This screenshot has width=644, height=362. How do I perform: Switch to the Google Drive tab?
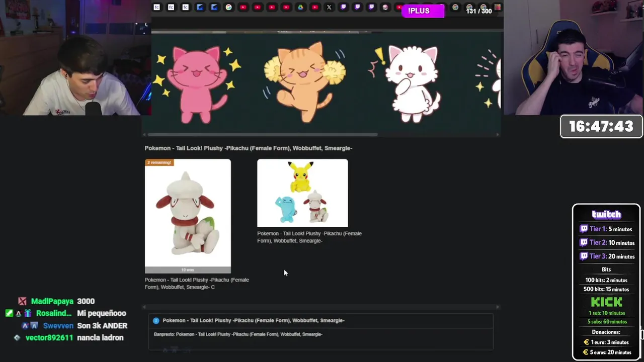click(300, 7)
